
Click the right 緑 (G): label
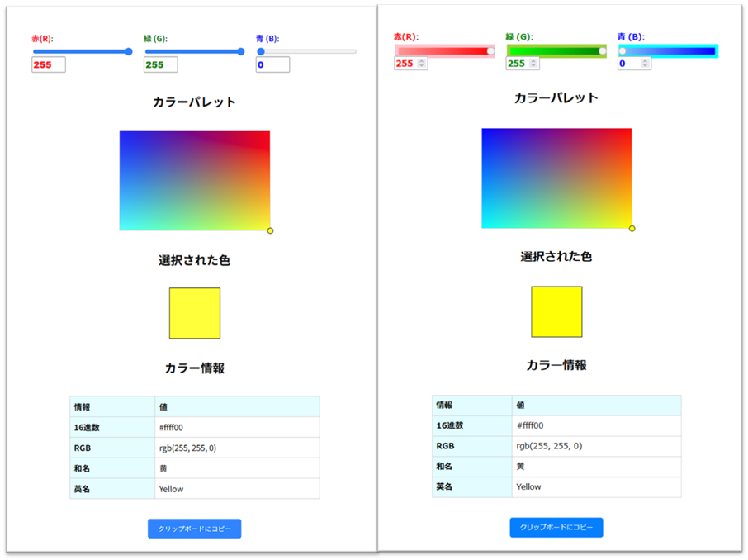coord(519,37)
